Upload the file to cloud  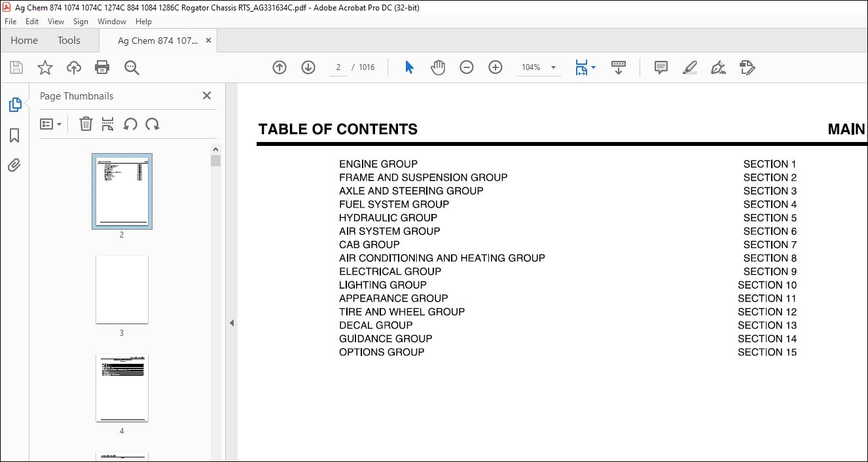[74, 67]
